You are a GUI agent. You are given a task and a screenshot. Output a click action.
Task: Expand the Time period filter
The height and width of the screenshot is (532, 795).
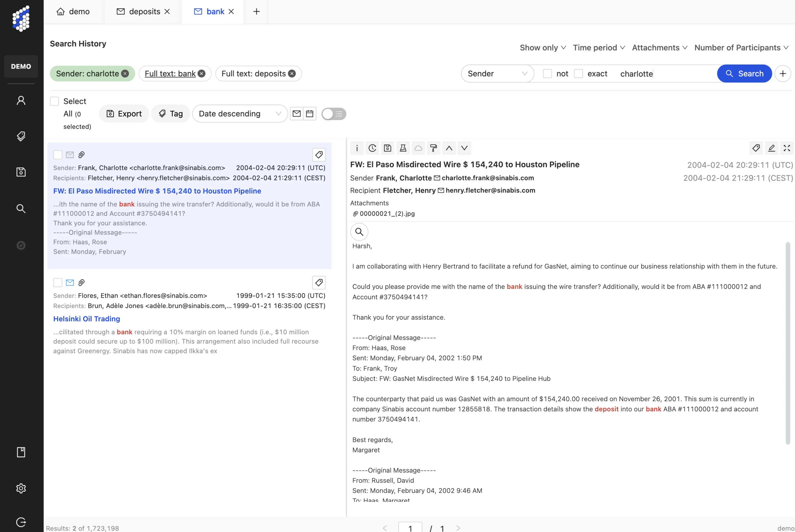pyautogui.click(x=599, y=47)
